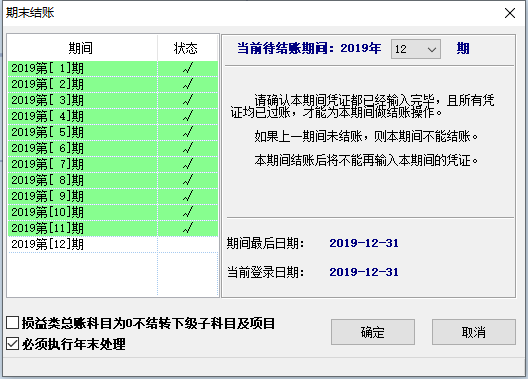528x379 pixels.
Task: Click the 期间 column header
Action: click(81, 48)
